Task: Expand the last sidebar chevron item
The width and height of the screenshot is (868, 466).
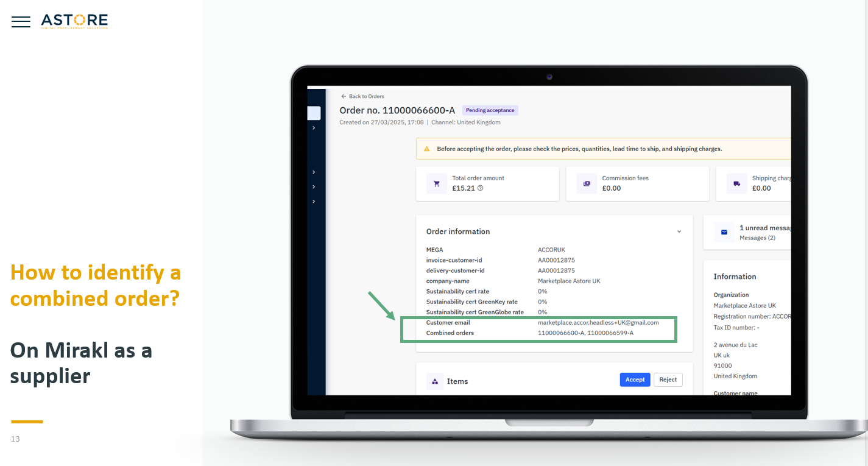Action: click(314, 201)
